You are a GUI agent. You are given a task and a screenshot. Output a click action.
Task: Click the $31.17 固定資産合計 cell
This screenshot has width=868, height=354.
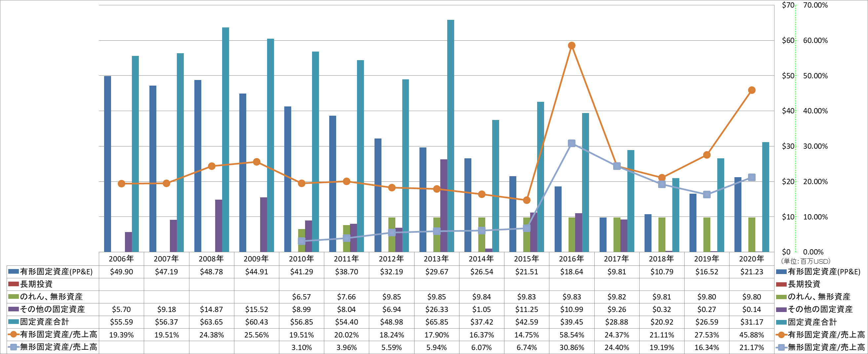751,322
